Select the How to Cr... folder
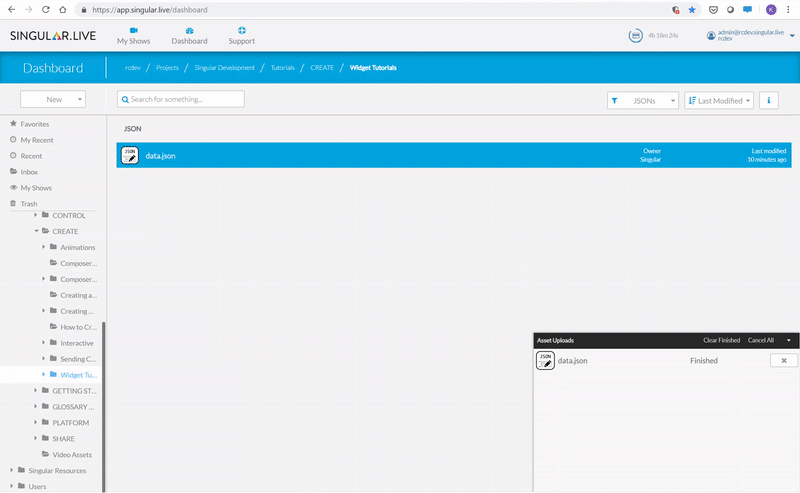800x493 pixels. pos(73,327)
